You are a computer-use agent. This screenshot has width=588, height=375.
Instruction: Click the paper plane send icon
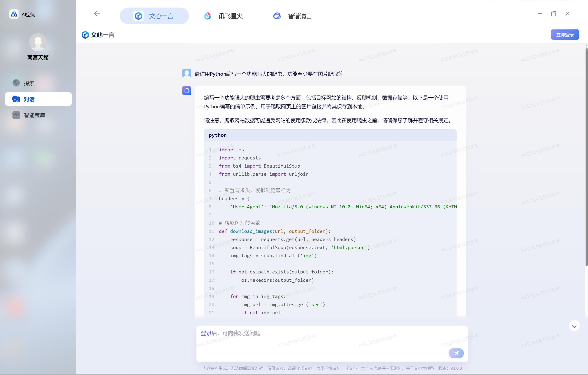tap(456, 353)
